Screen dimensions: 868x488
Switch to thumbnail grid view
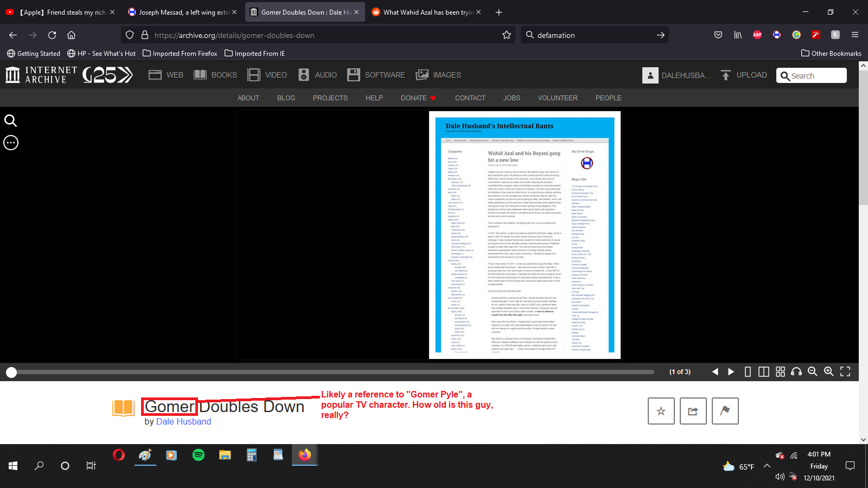pos(780,371)
